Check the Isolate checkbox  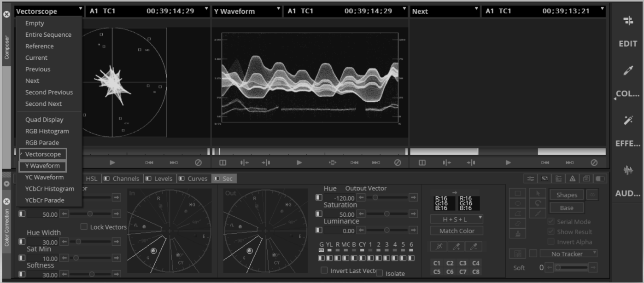coord(380,273)
